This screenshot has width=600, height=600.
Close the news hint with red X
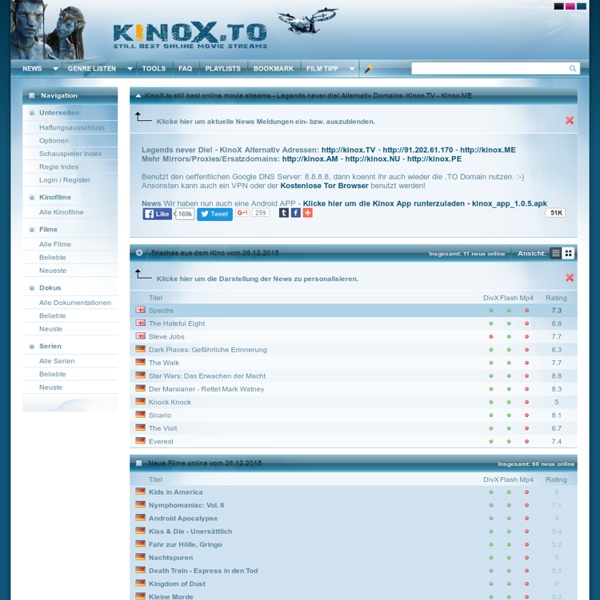569,121
